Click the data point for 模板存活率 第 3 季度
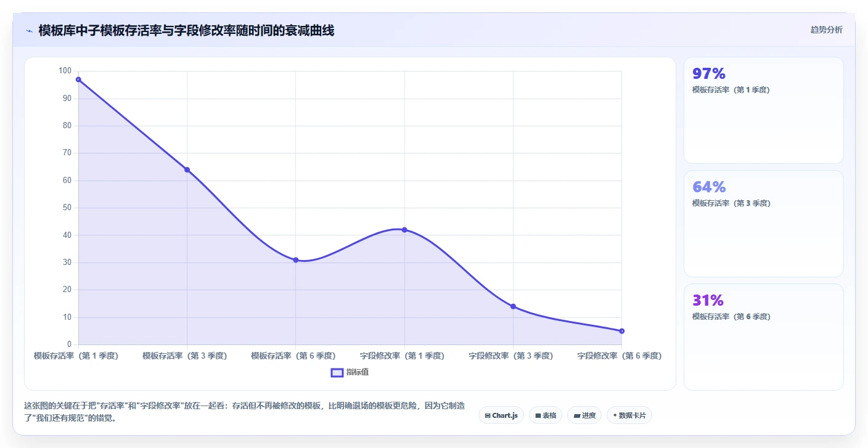The image size is (868, 448). pos(187,169)
